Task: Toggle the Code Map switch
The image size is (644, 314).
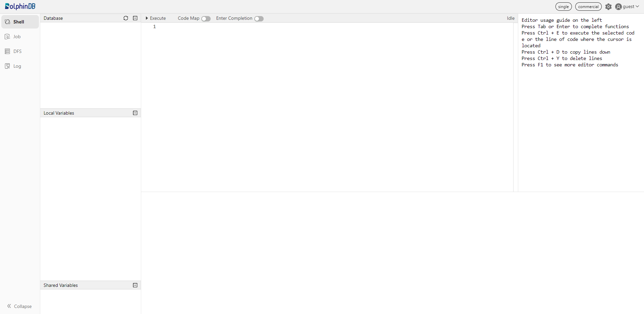Action: (206, 19)
